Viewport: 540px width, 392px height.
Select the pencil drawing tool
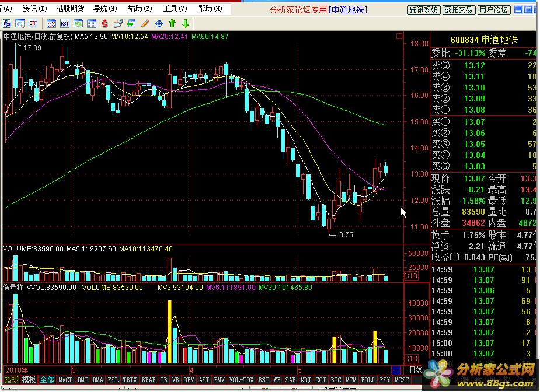point(145,23)
